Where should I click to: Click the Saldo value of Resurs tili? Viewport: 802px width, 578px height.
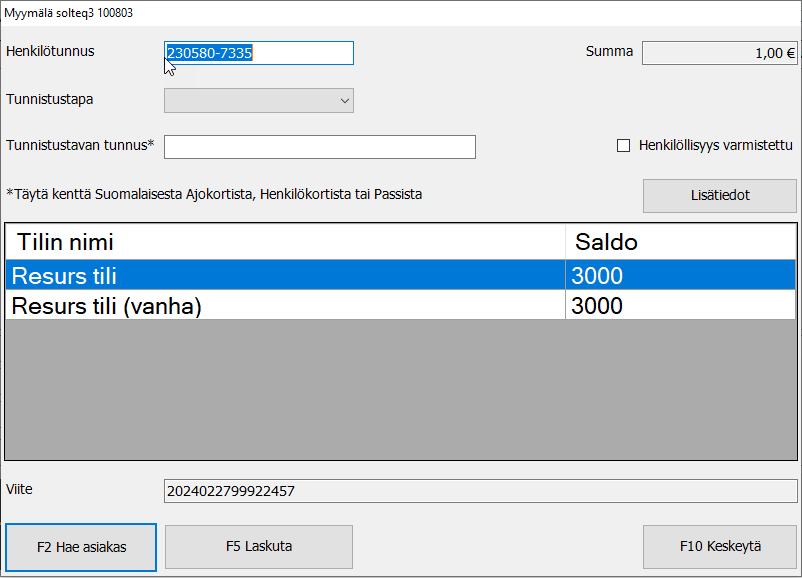click(x=680, y=277)
